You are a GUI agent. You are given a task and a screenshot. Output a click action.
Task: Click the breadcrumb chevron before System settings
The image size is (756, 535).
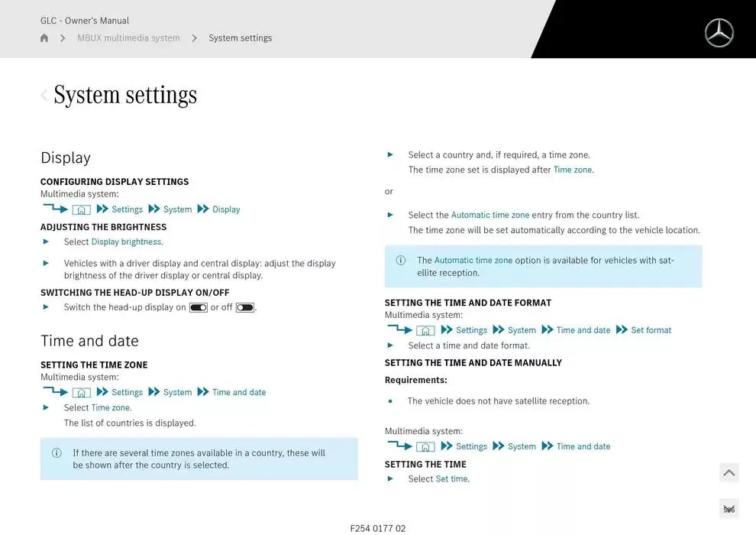pyautogui.click(x=194, y=38)
